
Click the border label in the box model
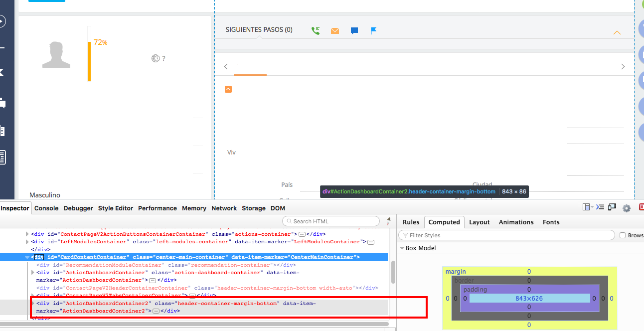point(464,281)
